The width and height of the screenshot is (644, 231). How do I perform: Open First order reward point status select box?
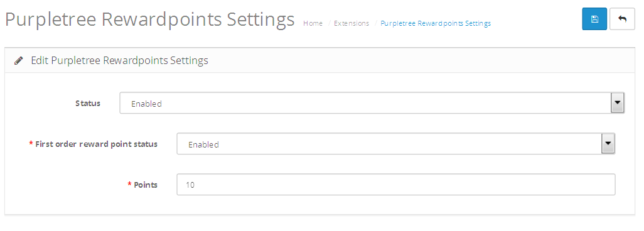point(396,144)
